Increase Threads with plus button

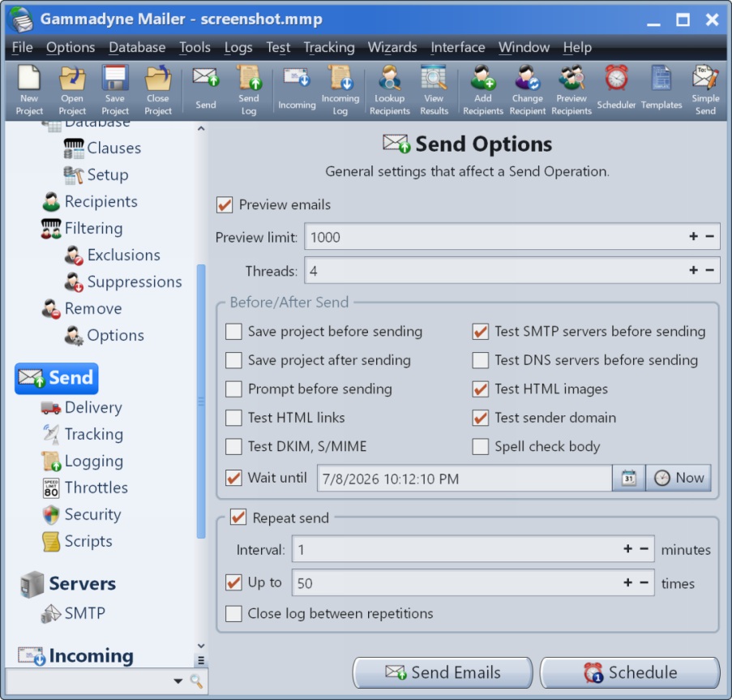pos(694,270)
